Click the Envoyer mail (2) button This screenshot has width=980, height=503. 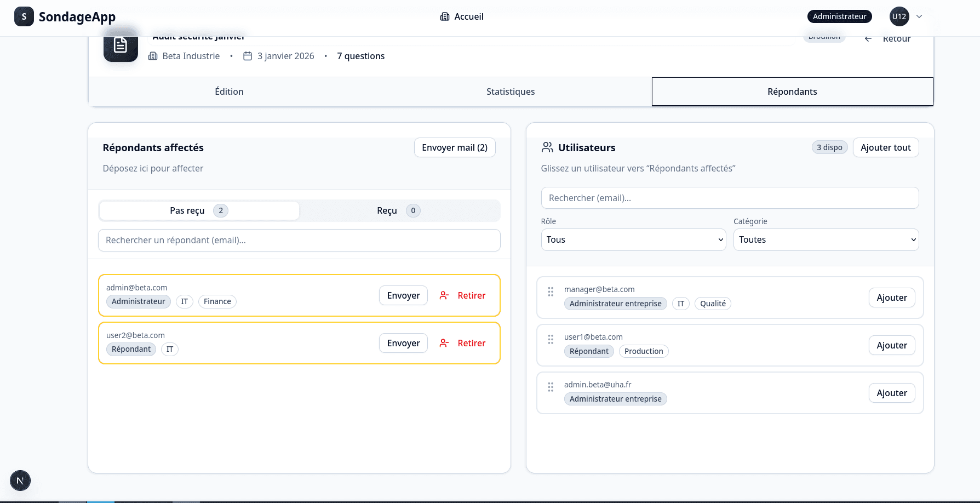(x=455, y=147)
